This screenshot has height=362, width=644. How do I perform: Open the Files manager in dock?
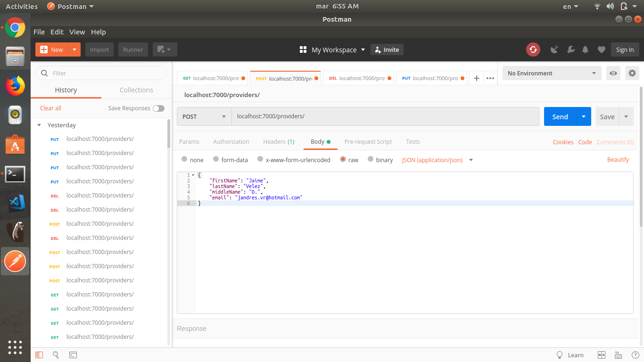[x=15, y=57]
